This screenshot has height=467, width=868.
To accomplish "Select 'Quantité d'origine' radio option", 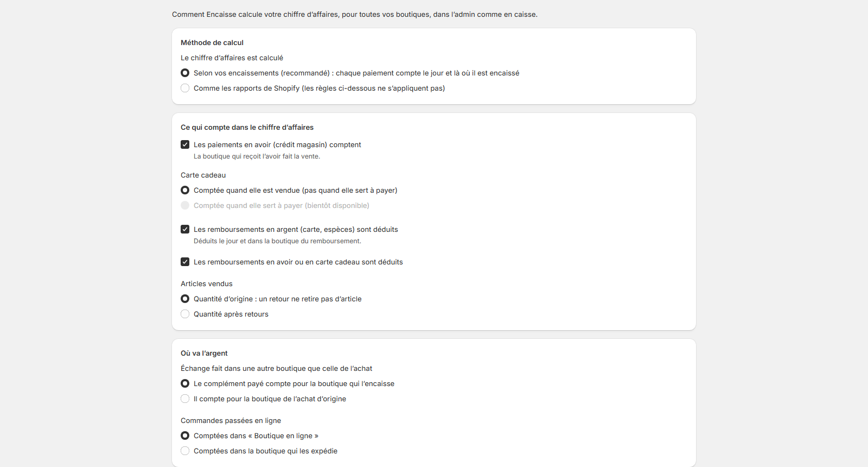I will 185,299.
